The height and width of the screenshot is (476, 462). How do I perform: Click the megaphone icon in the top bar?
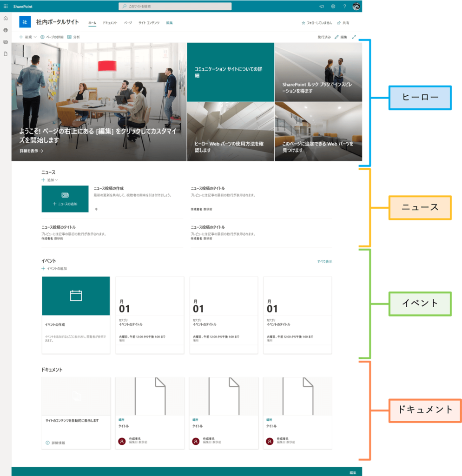click(322, 7)
